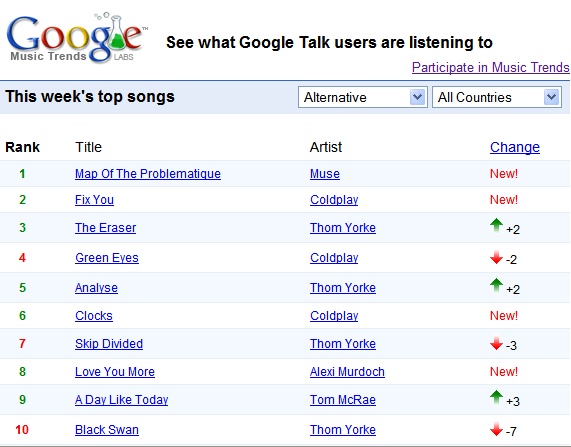This screenshot has height=447, width=571.
Task: Click the red down arrow beside Skip Divided
Action: click(496, 343)
